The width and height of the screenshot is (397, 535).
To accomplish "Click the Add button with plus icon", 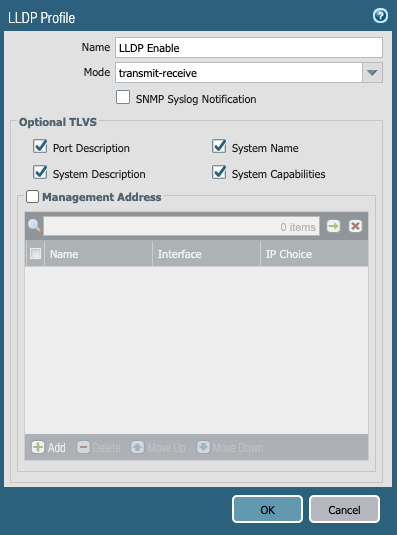I will pyautogui.click(x=48, y=447).
